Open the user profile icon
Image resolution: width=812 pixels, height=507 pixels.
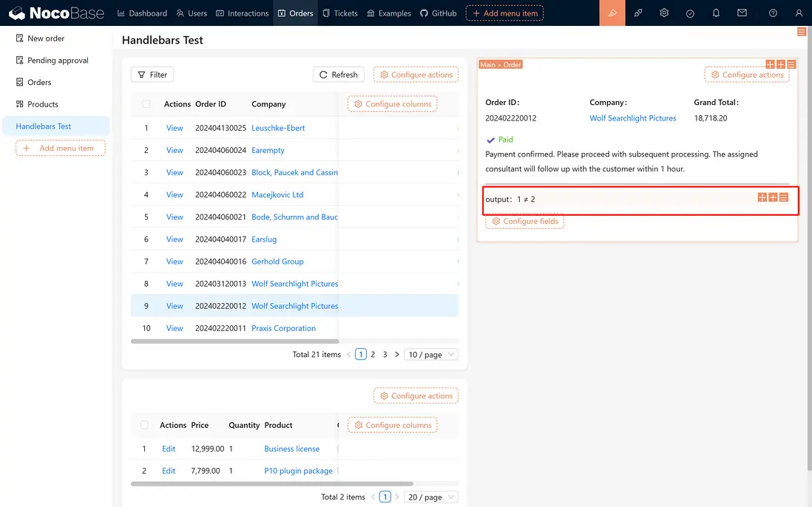point(799,13)
